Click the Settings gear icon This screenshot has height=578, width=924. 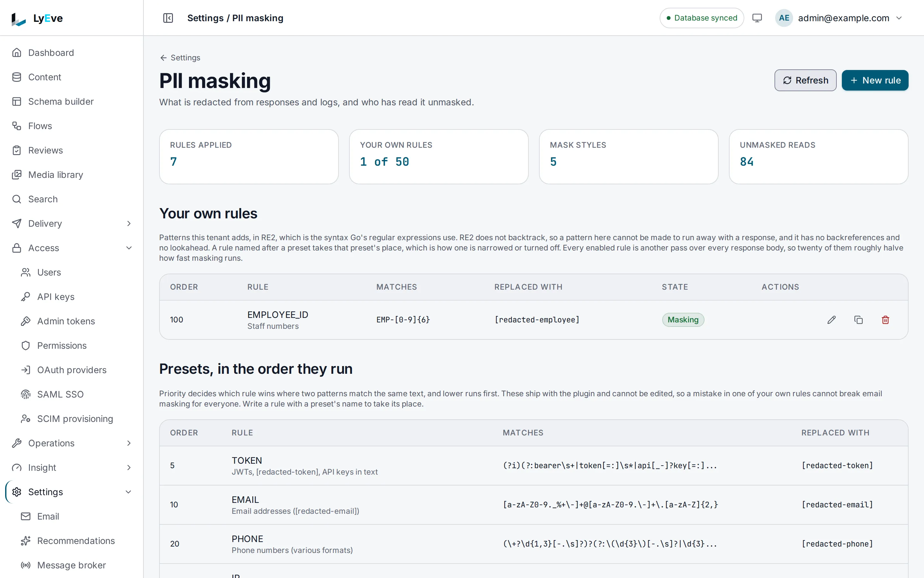[16, 492]
